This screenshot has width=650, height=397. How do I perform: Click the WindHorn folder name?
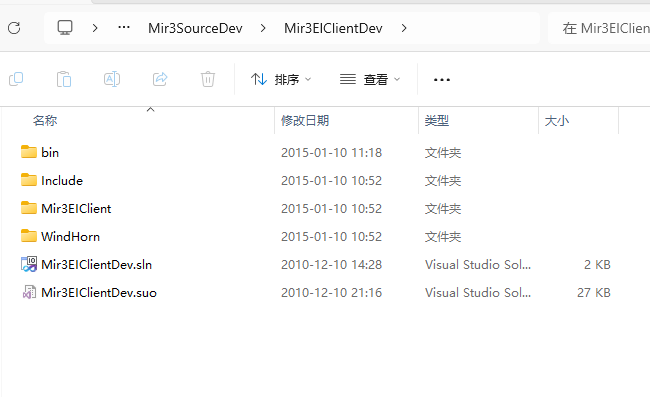click(x=70, y=237)
